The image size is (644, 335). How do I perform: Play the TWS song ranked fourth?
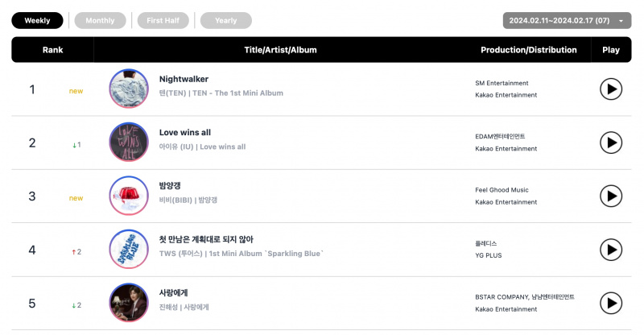[611, 250]
